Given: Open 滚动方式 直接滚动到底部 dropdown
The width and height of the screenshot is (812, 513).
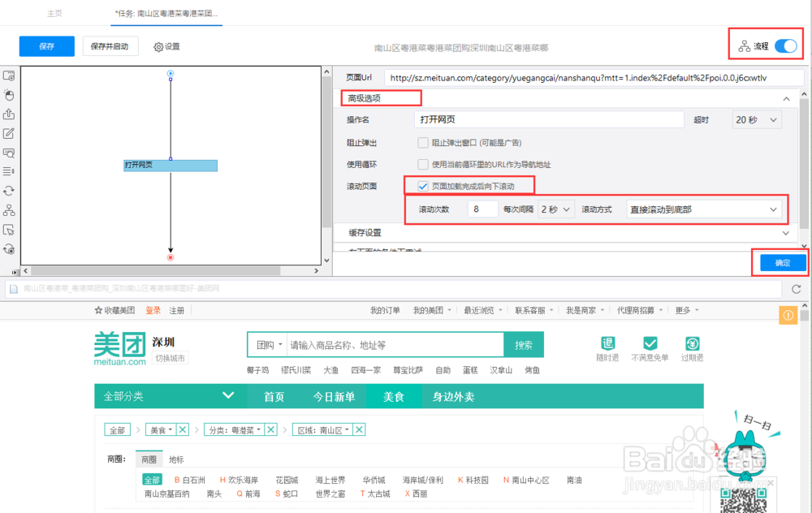Looking at the screenshot, I should pyautogui.click(x=704, y=209).
